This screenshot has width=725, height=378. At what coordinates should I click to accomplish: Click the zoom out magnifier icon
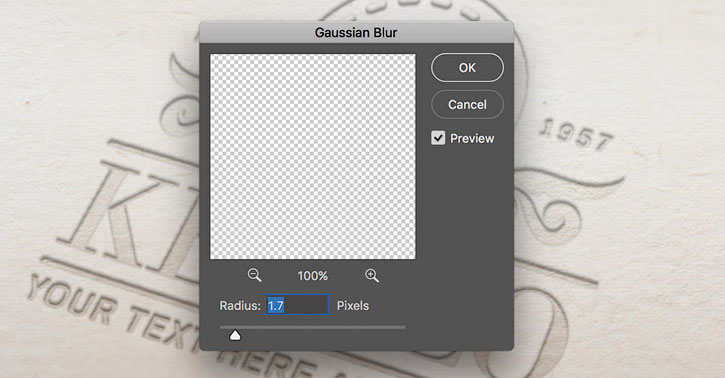[254, 275]
